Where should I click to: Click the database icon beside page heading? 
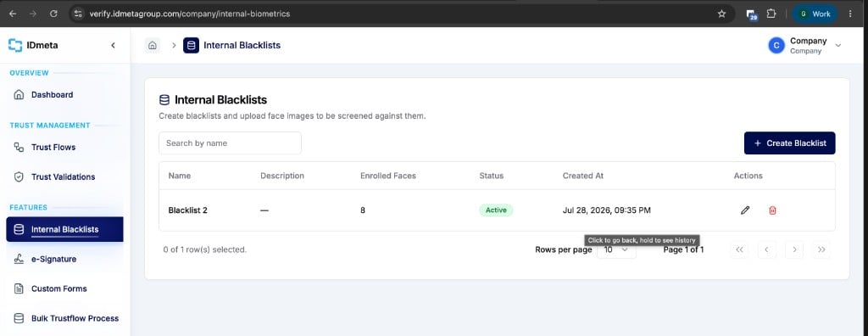pyautogui.click(x=164, y=100)
